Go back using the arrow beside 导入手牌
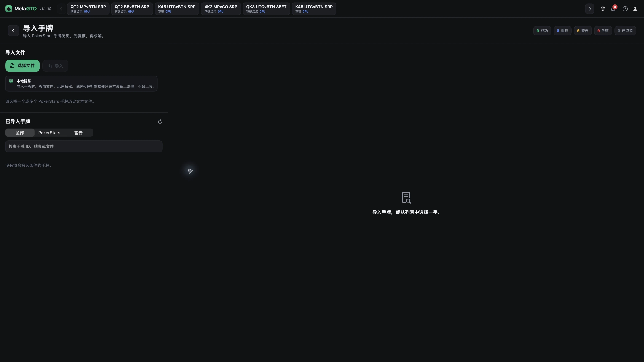The height and width of the screenshot is (362, 644). (x=13, y=31)
